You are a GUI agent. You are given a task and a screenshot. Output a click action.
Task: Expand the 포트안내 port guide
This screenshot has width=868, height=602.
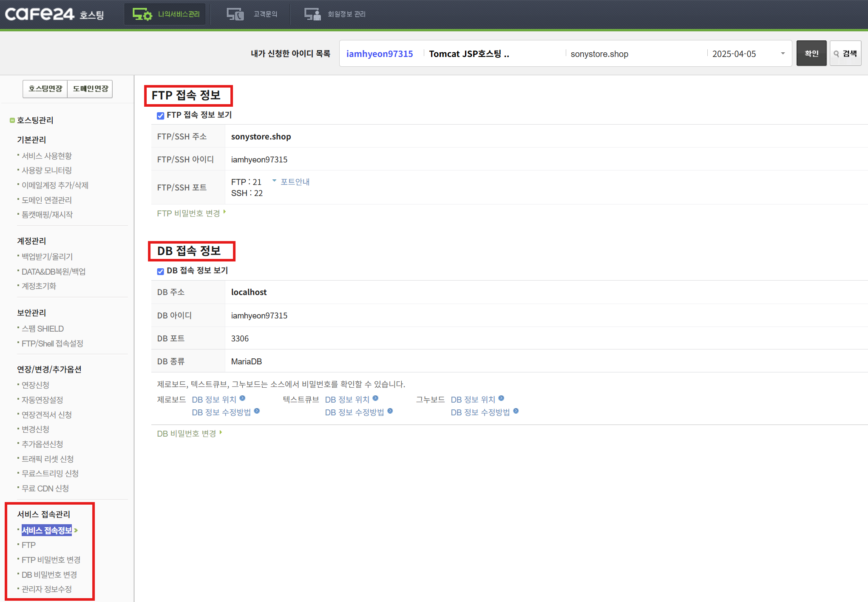pyautogui.click(x=294, y=182)
